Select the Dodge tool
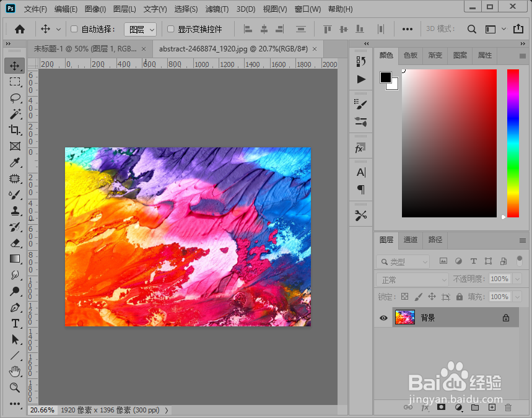The image size is (532, 418). (15, 291)
